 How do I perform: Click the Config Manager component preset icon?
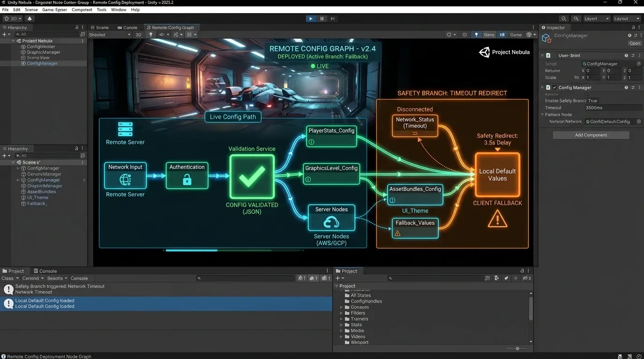[633, 87]
